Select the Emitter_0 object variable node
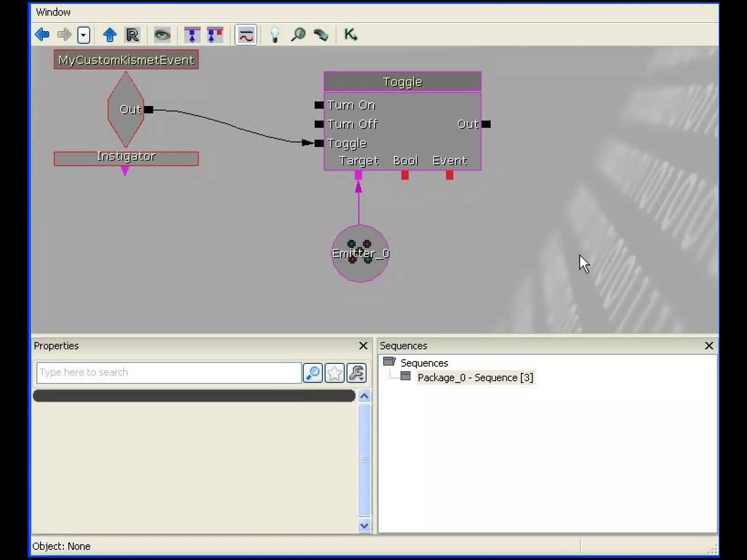The width and height of the screenshot is (747, 560). tap(360, 253)
